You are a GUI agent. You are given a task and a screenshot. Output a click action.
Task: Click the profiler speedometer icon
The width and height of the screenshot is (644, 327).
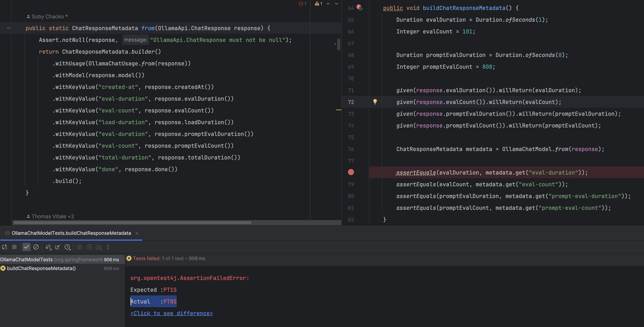coord(99,247)
